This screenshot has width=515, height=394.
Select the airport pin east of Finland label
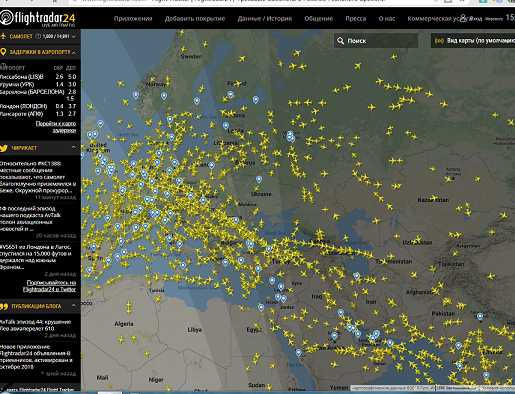[256, 100]
